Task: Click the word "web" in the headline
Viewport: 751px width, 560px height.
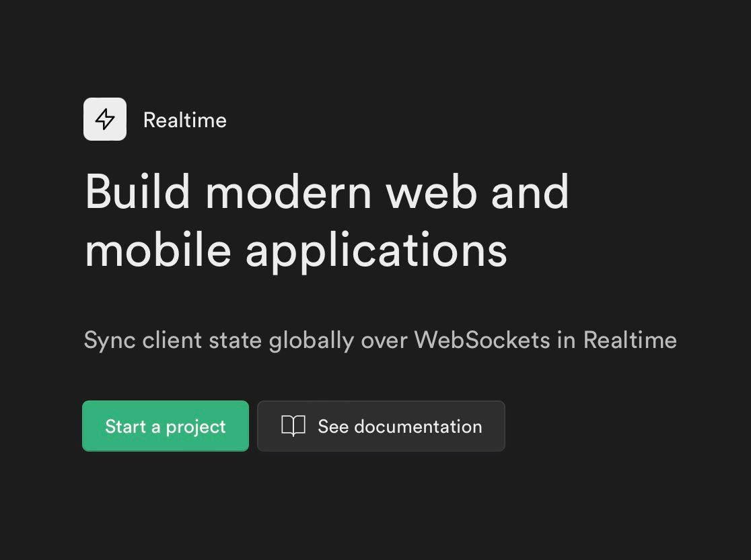Action: (432, 193)
